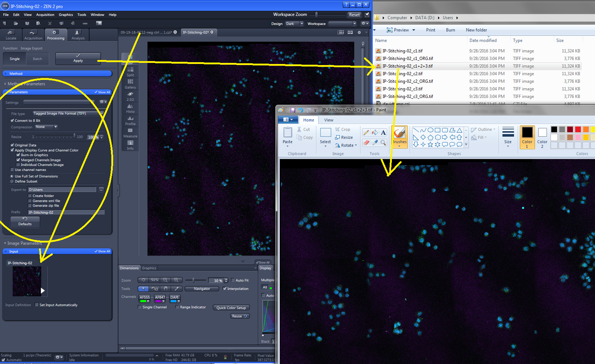Open the Gallery view icon

tap(130, 83)
